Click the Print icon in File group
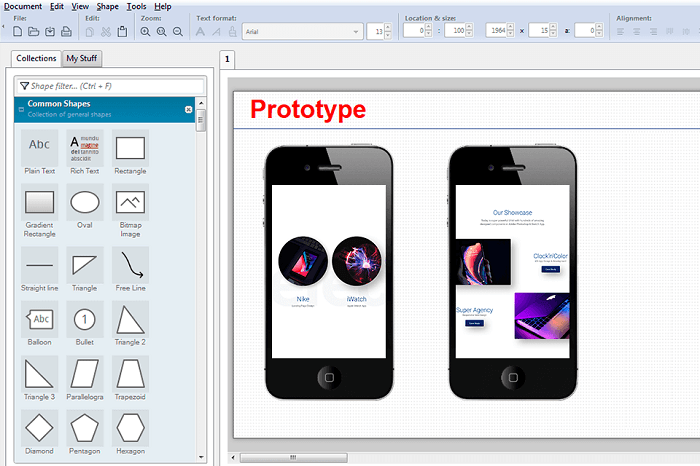This screenshot has width=700, height=466. click(66, 32)
